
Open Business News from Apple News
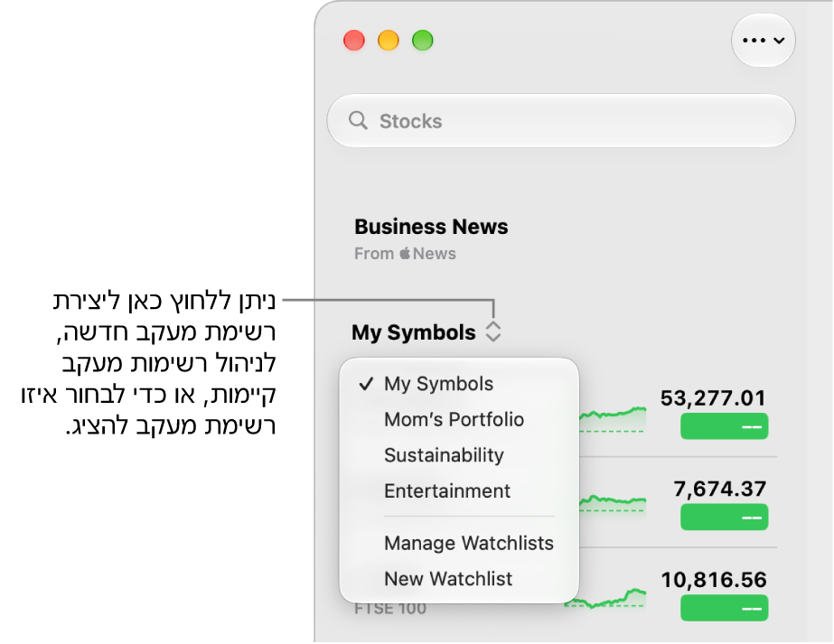coord(431,238)
